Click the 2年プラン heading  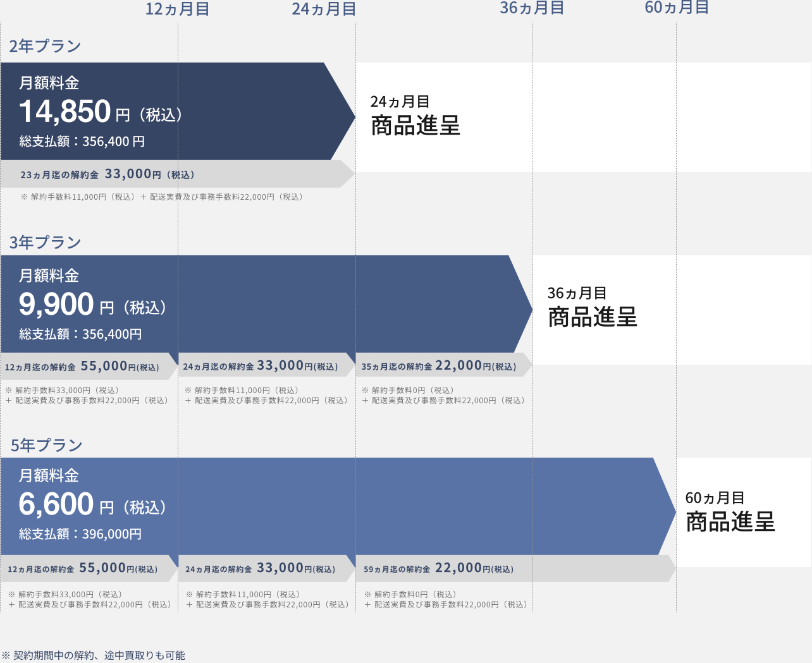(45, 46)
